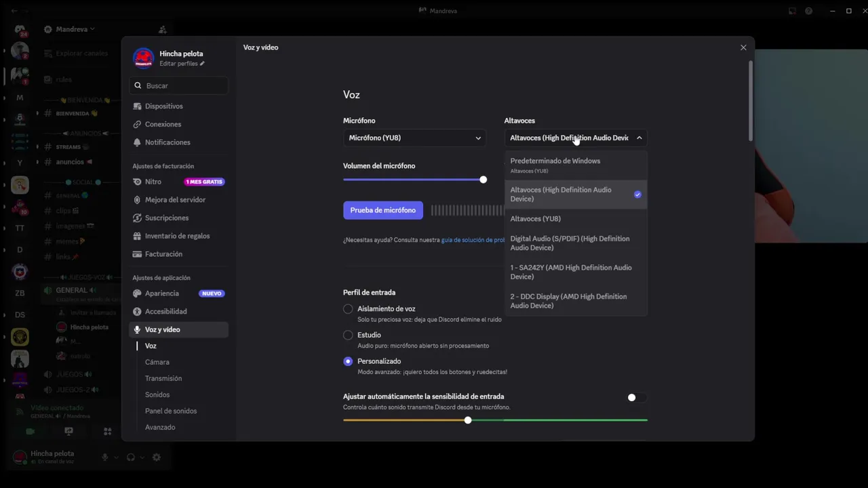Open the anuncios channel

pyautogui.click(x=70, y=162)
